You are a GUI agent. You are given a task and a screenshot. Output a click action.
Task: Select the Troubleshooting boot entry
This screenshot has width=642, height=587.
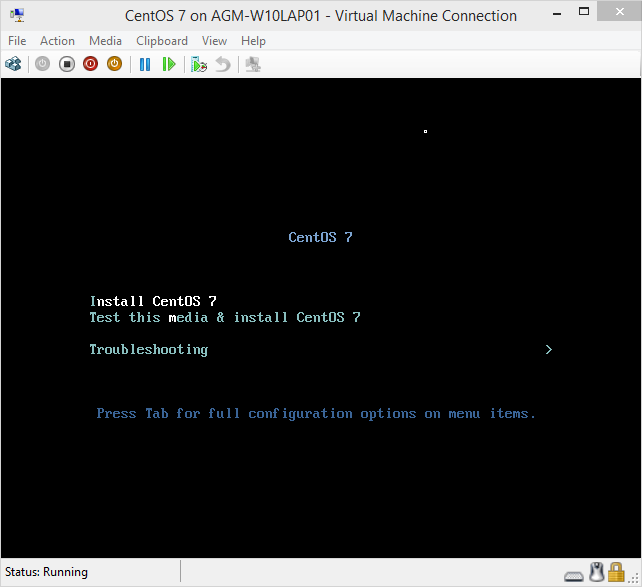(149, 350)
